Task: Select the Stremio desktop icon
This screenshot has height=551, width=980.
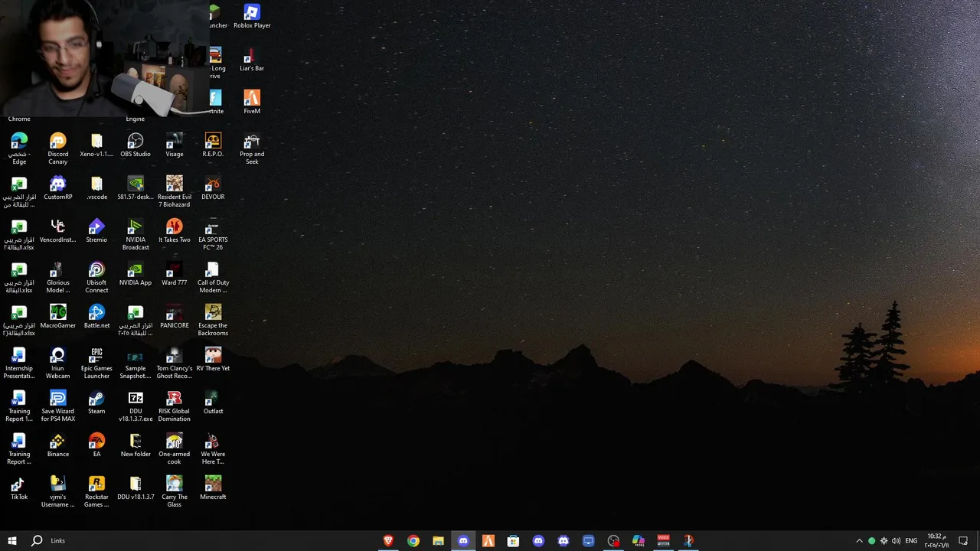Action: [x=96, y=230]
